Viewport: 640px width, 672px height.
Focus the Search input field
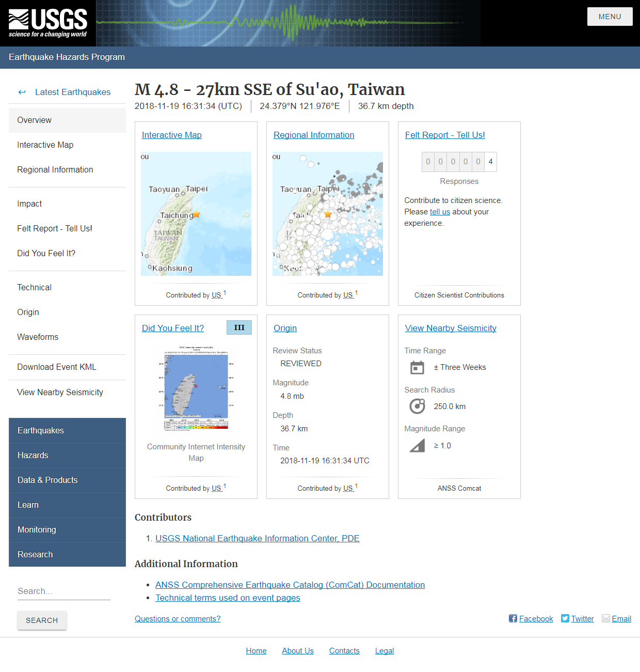tap(64, 591)
